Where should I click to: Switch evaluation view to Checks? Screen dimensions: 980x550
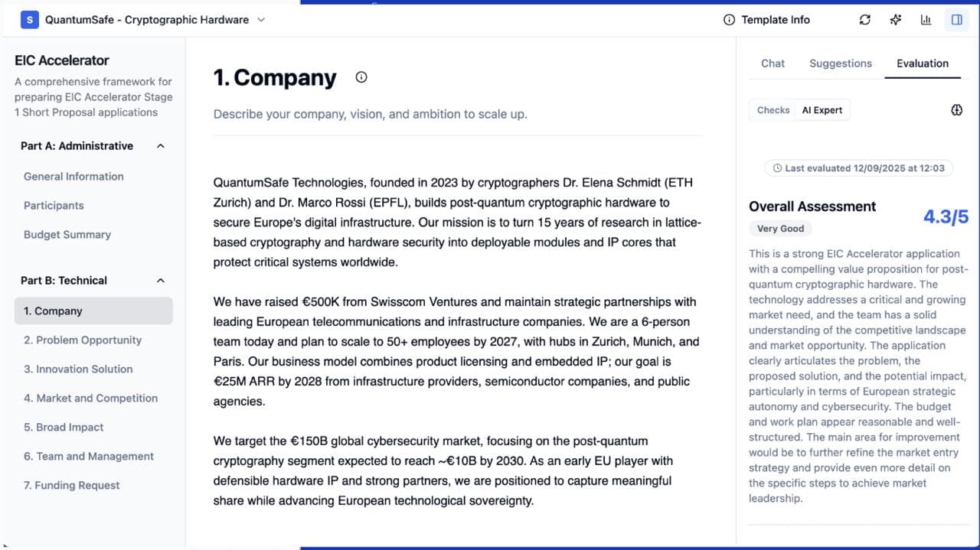pyautogui.click(x=773, y=110)
